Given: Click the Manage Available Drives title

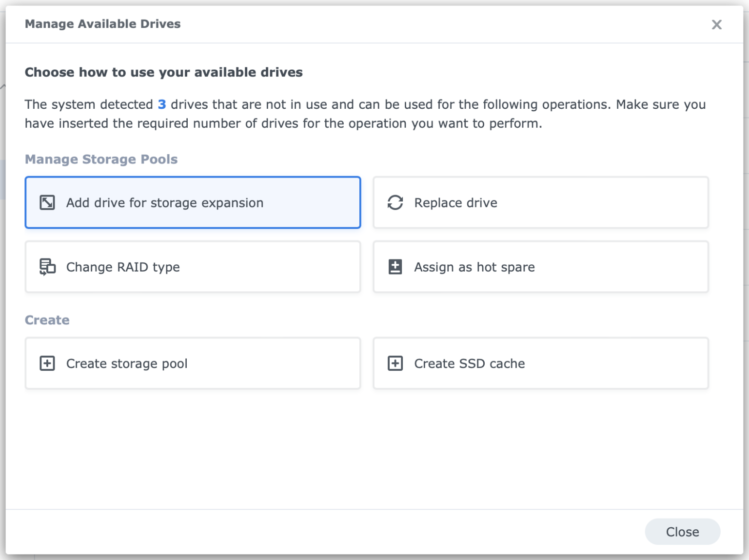Looking at the screenshot, I should click(102, 24).
